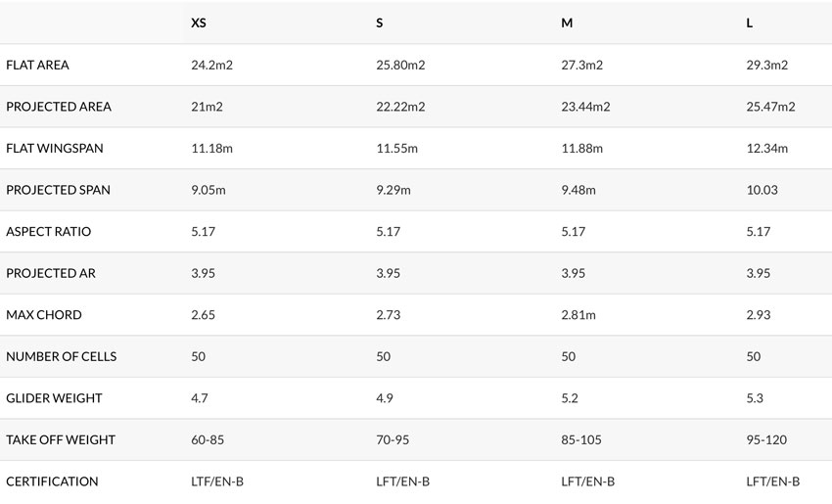
Task: Click the 2.81m max chord value
Action: click(x=578, y=314)
